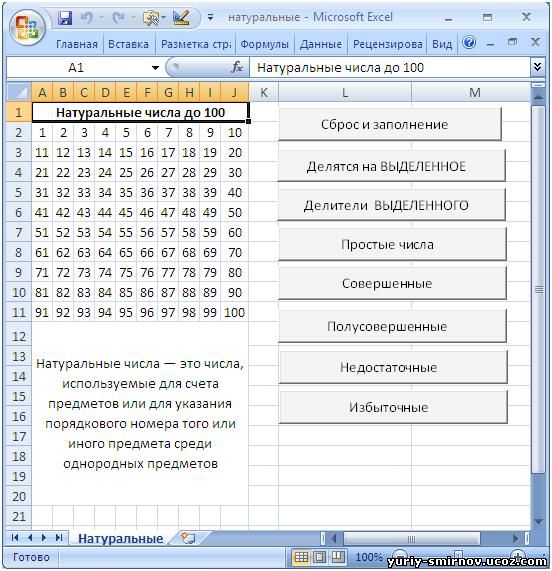The width and height of the screenshot is (552, 571).
Task: Click the vertical scrollbar down arrow
Action: (x=538, y=521)
